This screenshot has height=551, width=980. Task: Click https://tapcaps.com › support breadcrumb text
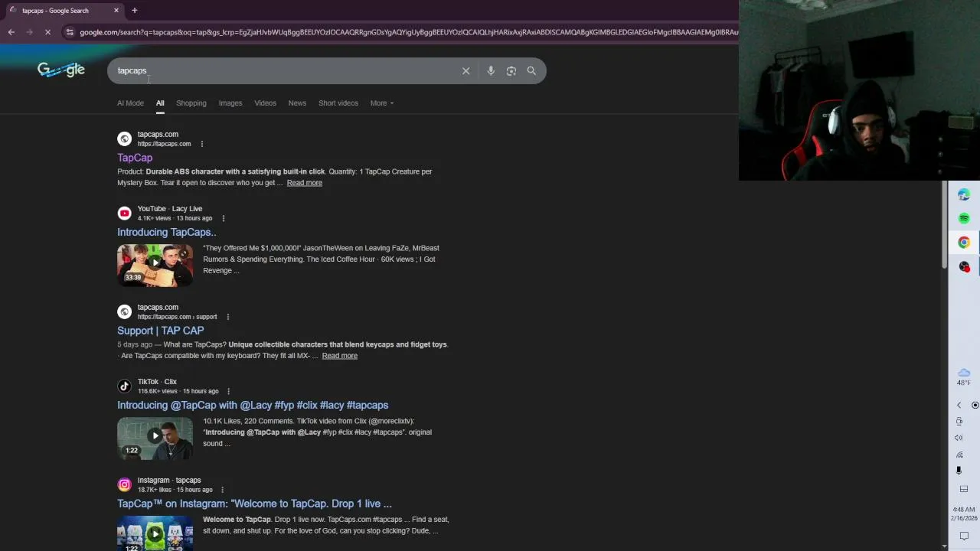pyautogui.click(x=177, y=317)
